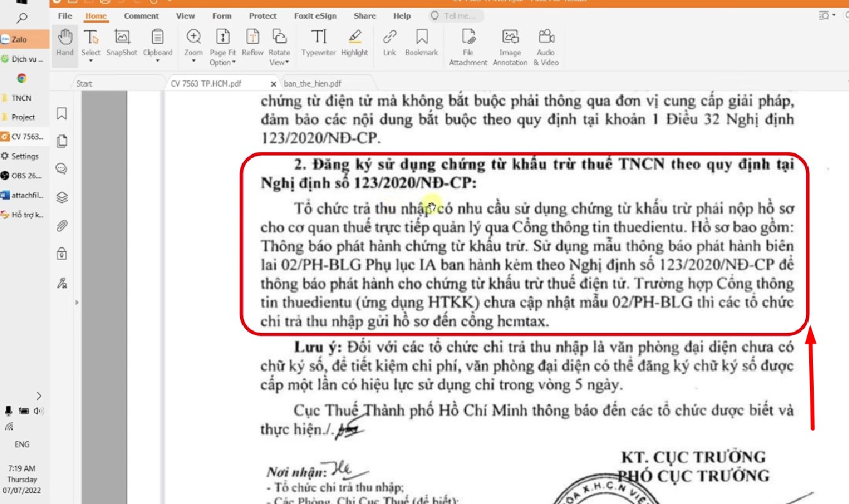The height and width of the screenshot is (504, 849).
Task: Click Rotate View tool
Action: 279,46
